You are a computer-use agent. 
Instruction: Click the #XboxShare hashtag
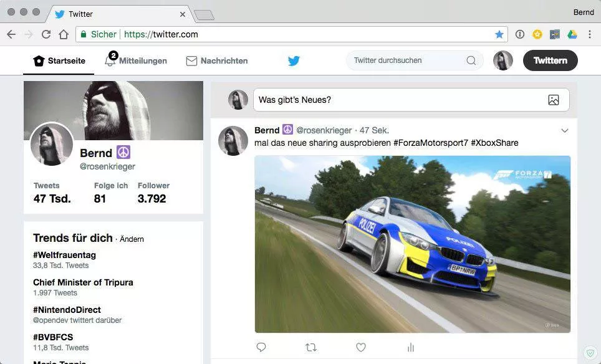494,143
